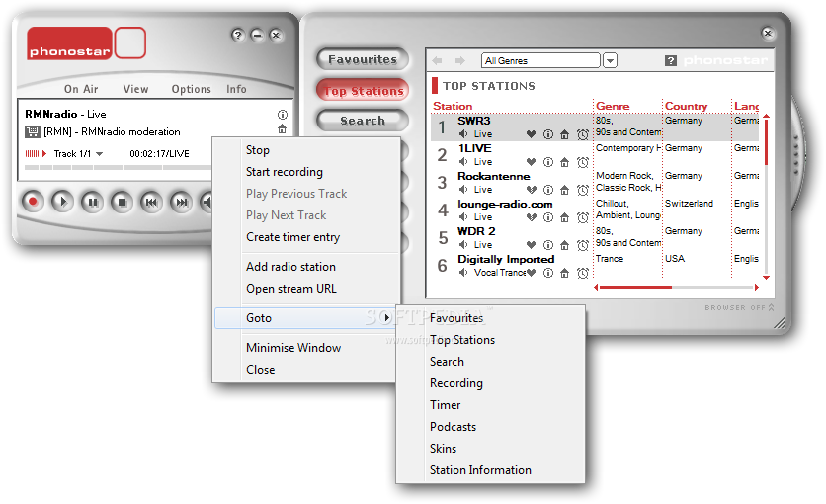Open WDR 2 homepage icon
This screenshot has width=826, height=504.
(565, 245)
